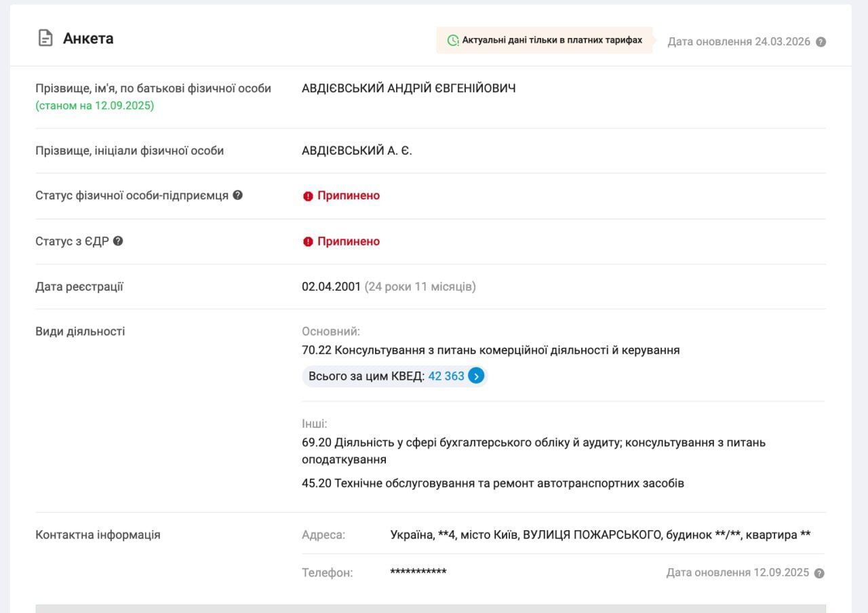Image resolution: width=868 pixels, height=613 pixels.
Task: Click the initials value АВДІЄВСЬКИЙ А. Є.
Action: pos(357,151)
